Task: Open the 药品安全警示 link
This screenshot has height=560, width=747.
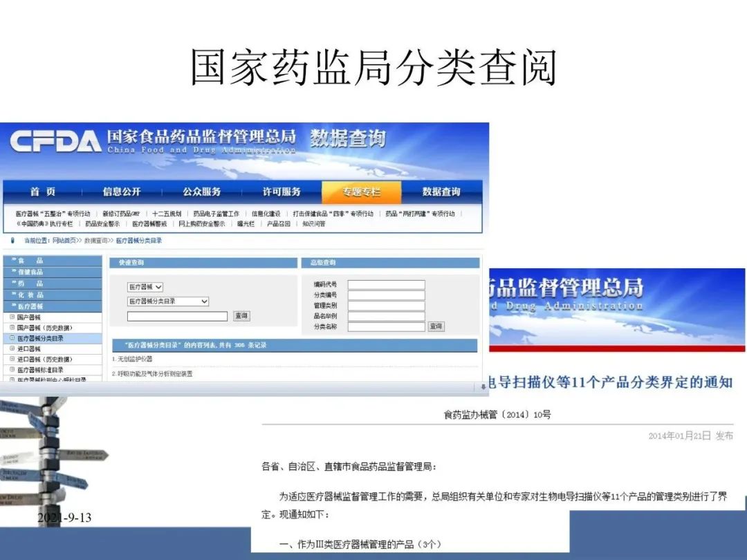Action: (102, 224)
